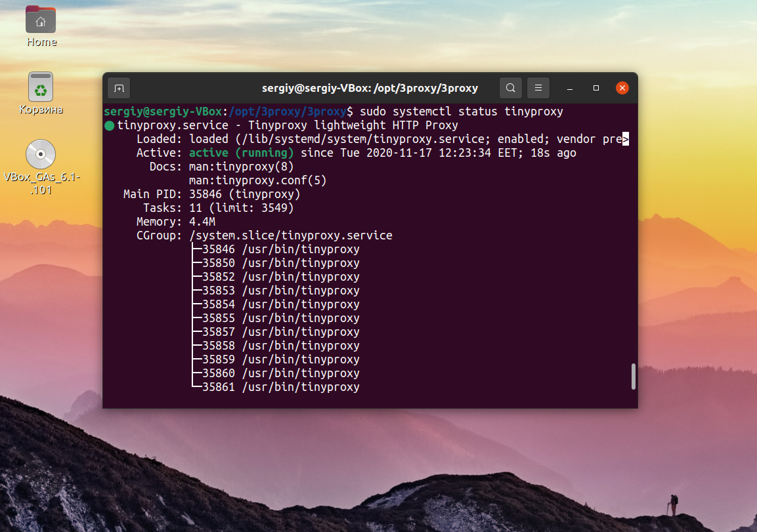This screenshot has height=532, width=757.
Task: Click the 'active (running)' status text
Action: pyautogui.click(x=241, y=153)
